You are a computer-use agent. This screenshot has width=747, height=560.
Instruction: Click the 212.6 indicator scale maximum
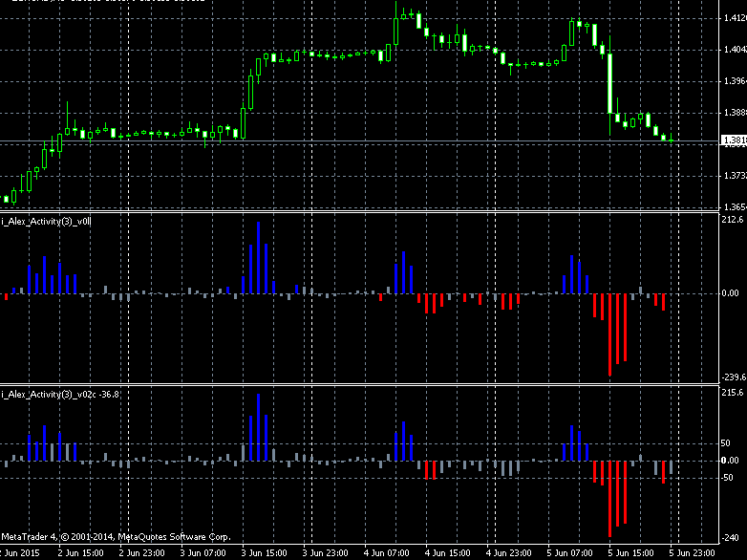(x=733, y=220)
